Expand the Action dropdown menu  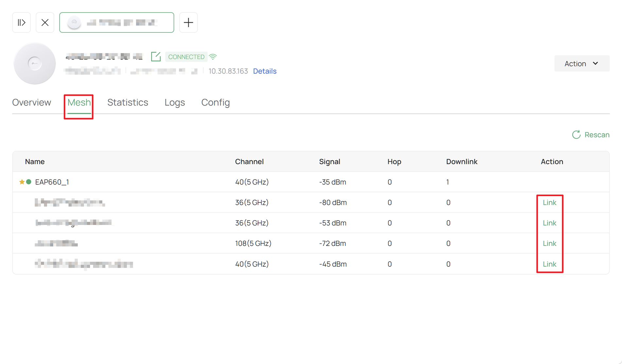[x=582, y=63]
